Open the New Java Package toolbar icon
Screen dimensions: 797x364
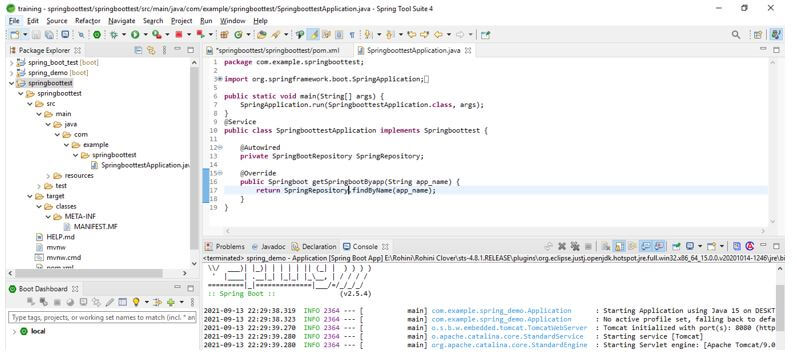(224, 35)
